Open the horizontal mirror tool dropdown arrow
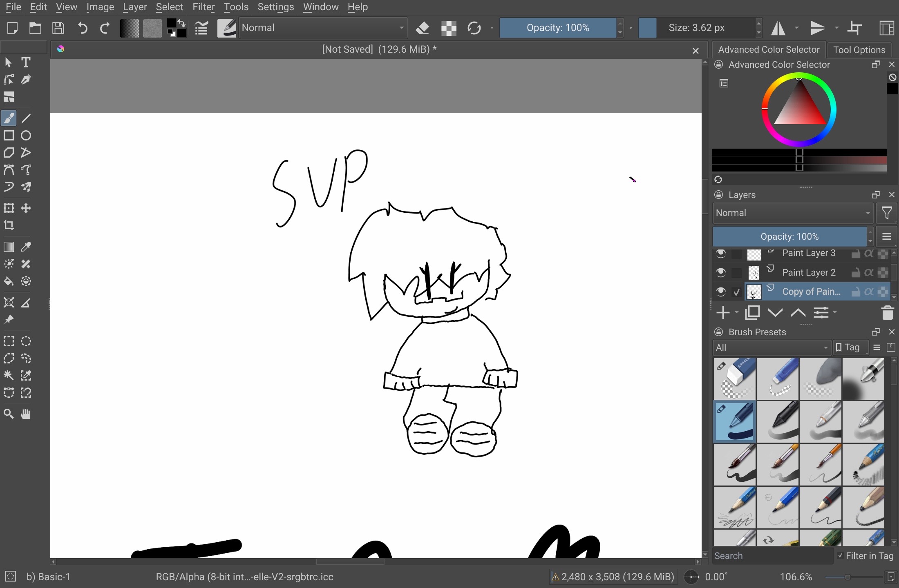 point(797,28)
